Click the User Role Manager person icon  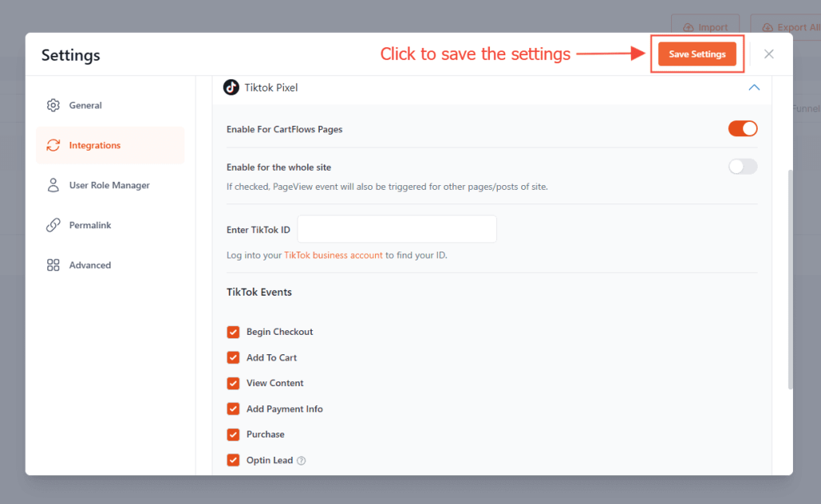pos(54,185)
